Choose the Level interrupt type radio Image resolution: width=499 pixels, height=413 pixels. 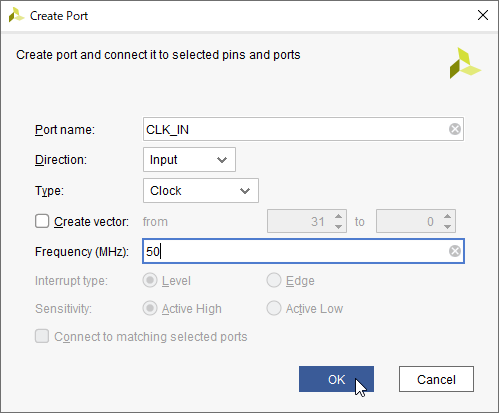click(150, 280)
